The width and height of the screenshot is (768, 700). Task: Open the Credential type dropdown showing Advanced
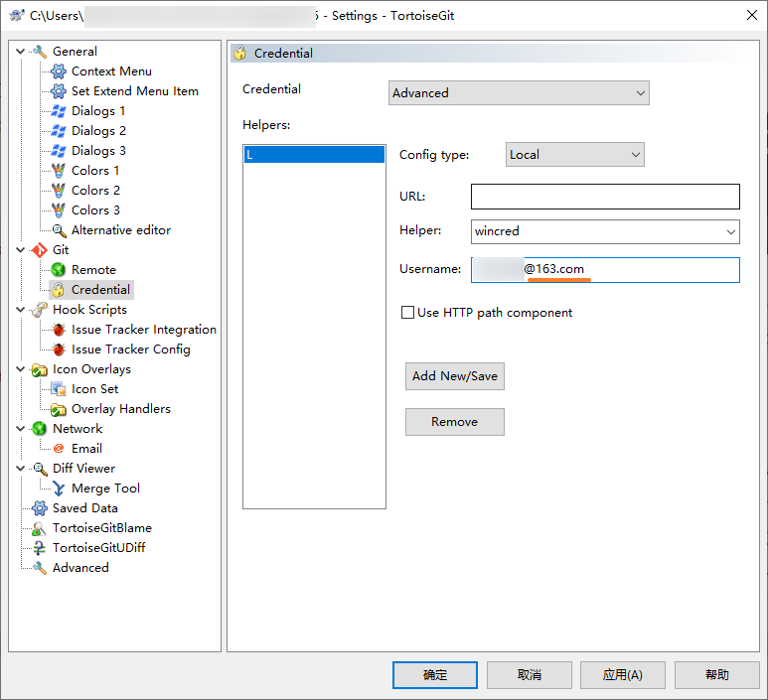[x=519, y=93]
